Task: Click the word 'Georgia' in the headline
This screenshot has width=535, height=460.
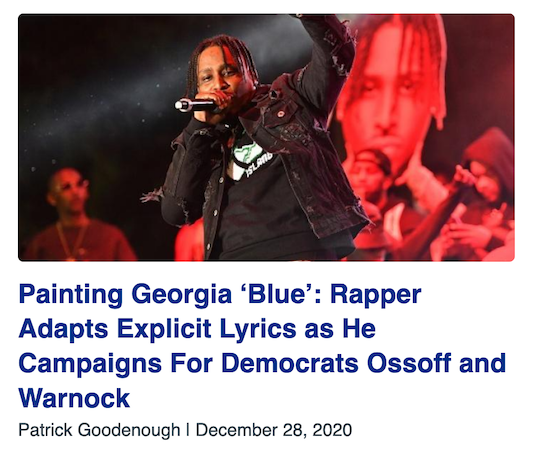Action: pyautogui.click(x=182, y=294)
